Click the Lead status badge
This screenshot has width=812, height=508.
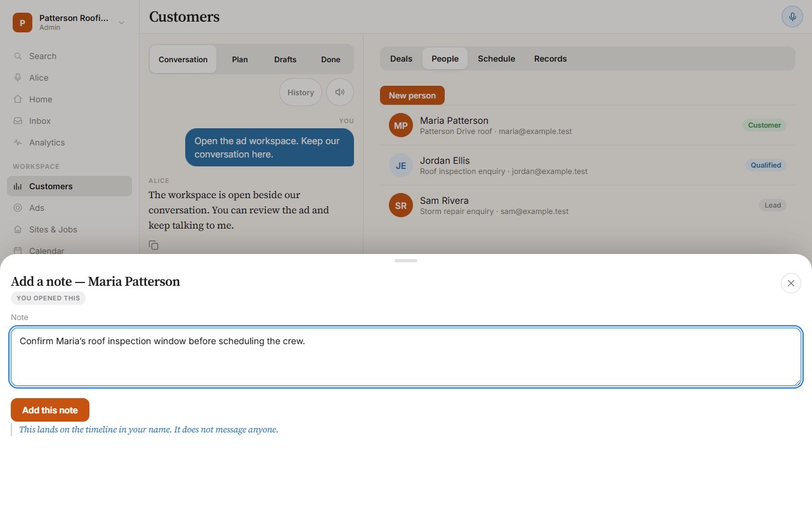click(x=773, y=205)
